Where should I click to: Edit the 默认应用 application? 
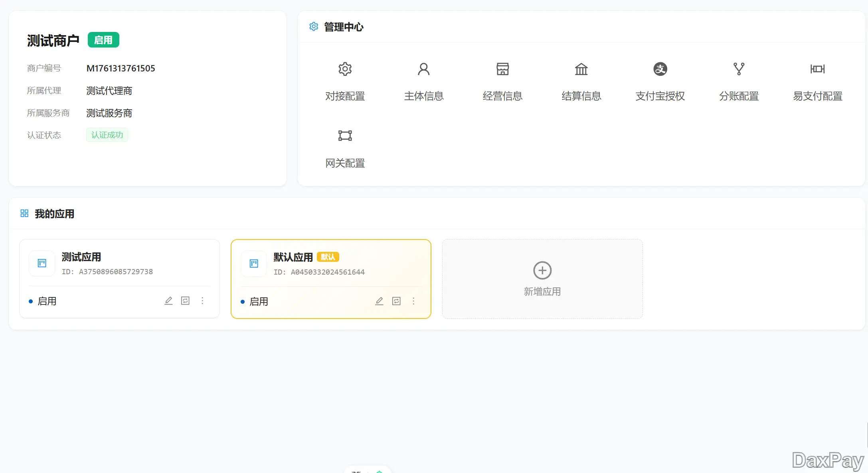point(379,301)
